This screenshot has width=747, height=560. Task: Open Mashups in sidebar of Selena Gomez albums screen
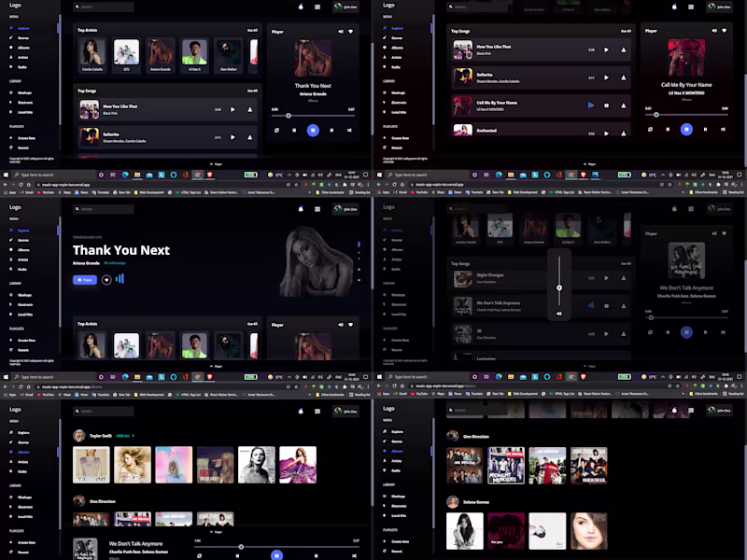[x=399, y=497]
